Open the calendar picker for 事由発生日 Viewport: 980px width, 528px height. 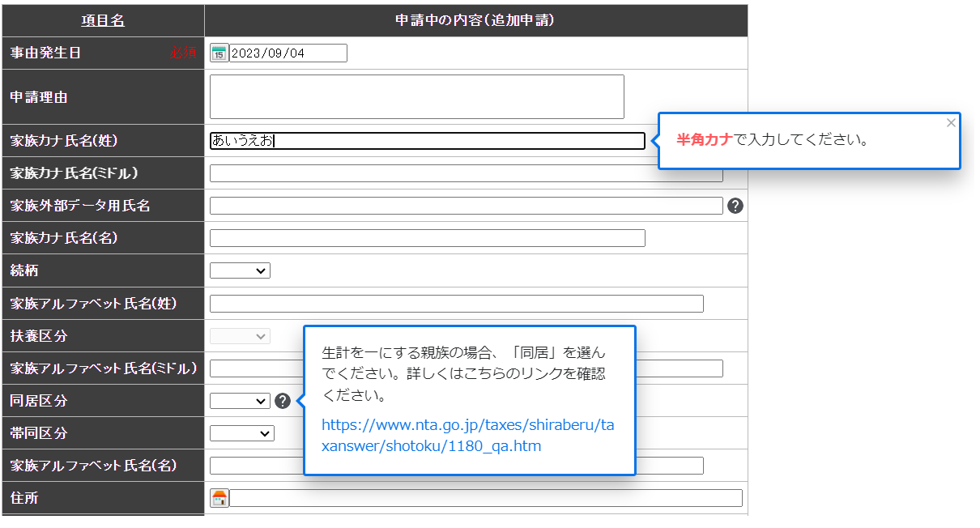point(219,53)
